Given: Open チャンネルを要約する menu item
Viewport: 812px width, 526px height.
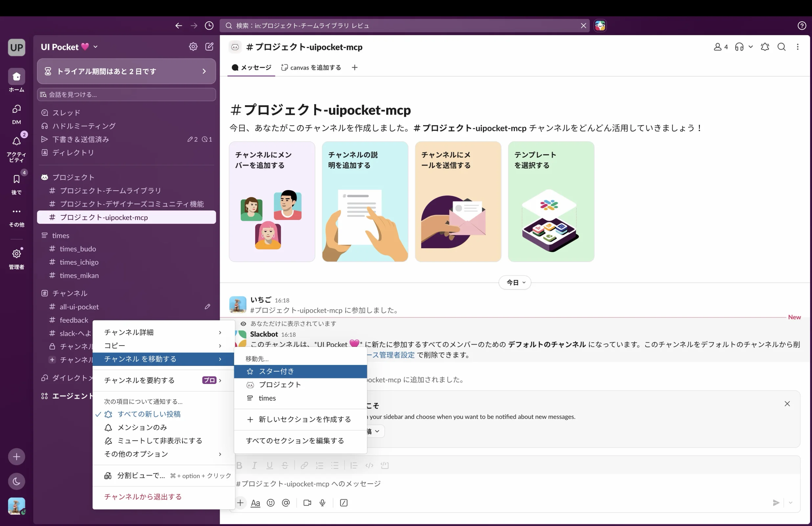Looking at the screenshot, I should pos(164,380).
